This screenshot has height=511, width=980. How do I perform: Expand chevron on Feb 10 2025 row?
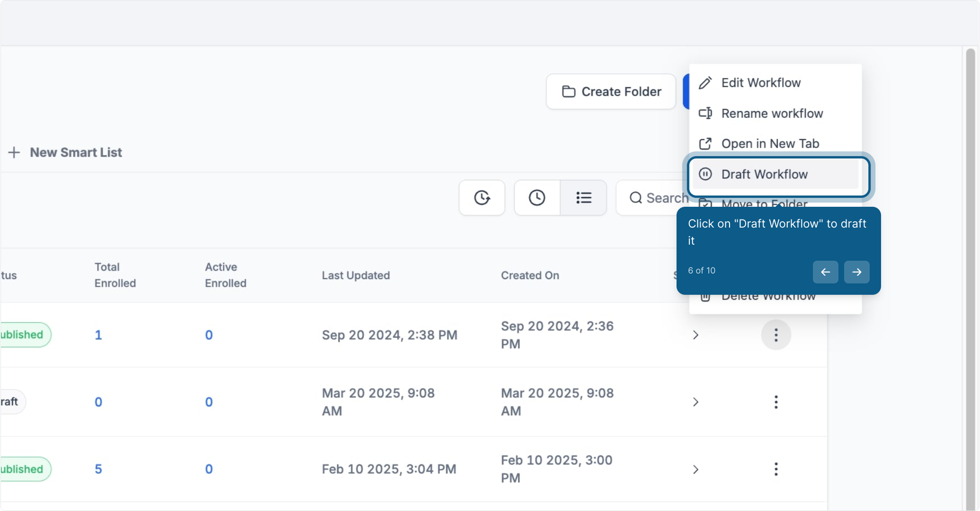[695, 469]
